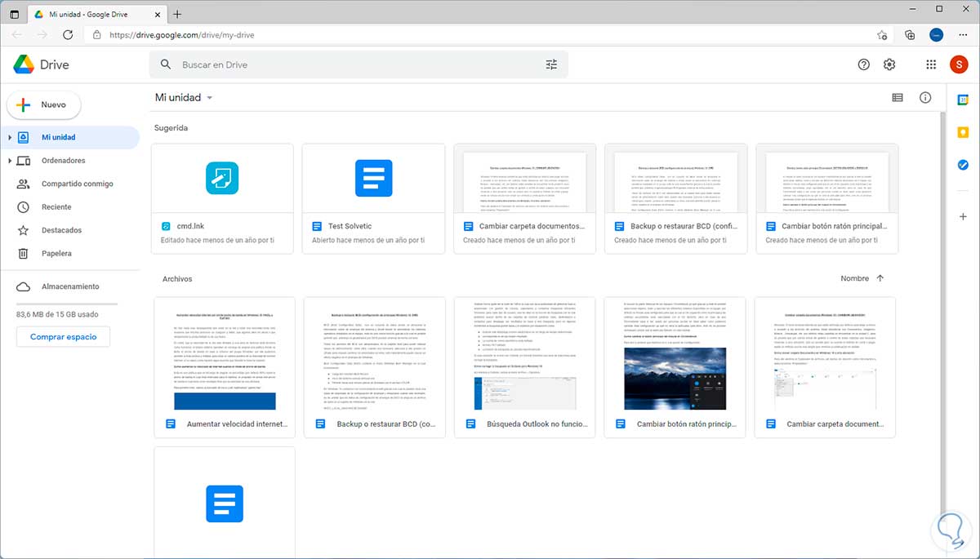Open suggested Cambiar carpeta documentos card
Image resolution: width=980 pixels, height=559 pixels.
(x=524, y=198)
